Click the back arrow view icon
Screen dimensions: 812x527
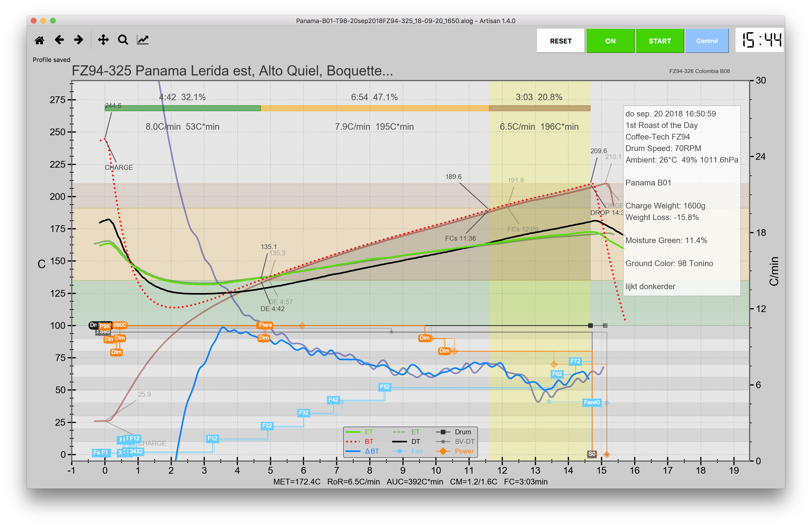(x=59, y=40)
